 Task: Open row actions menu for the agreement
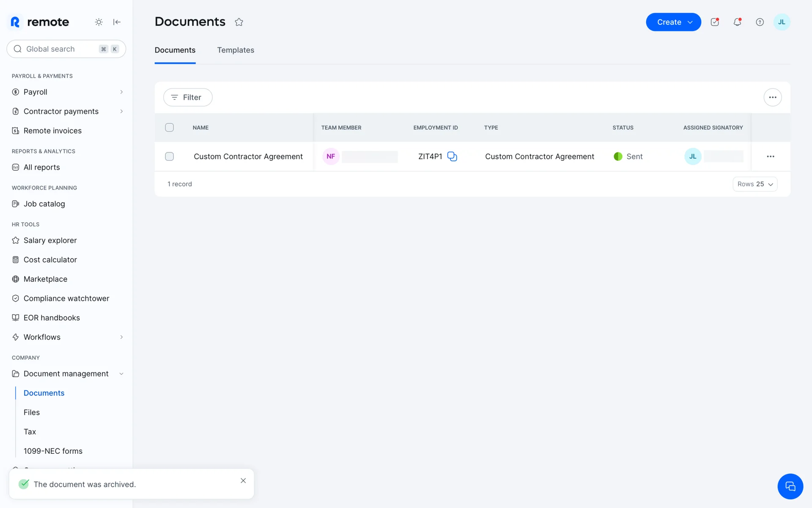click(x=770, y=157)
